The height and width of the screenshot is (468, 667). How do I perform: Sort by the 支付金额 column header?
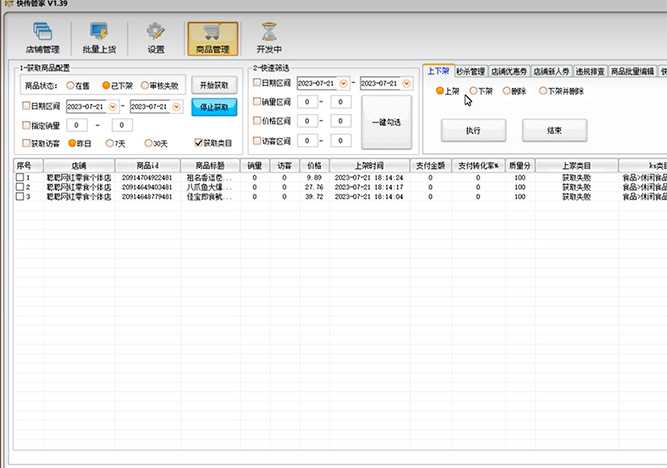click(430, 166)
